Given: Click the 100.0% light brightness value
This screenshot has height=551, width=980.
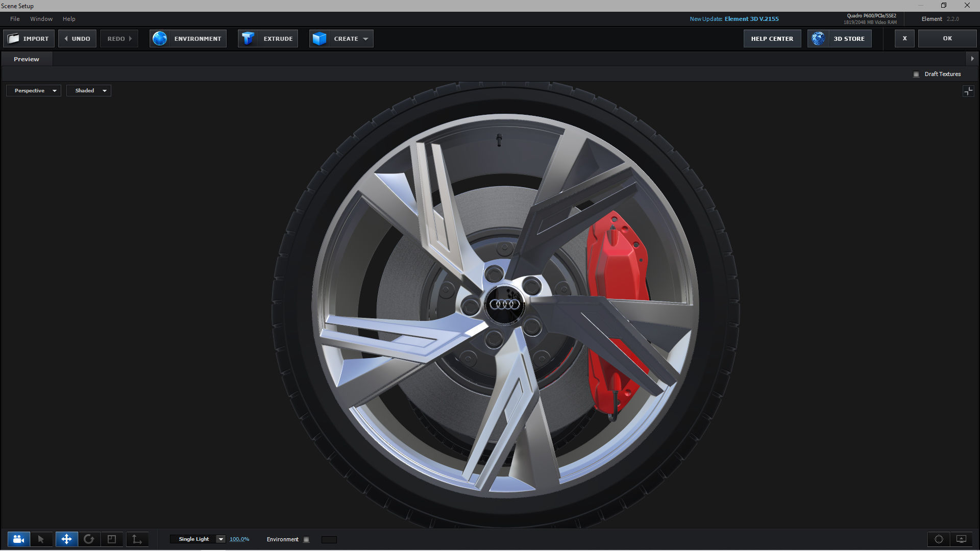Looking at the screenshot, I should pyautogui.click(x=239, y=539).
